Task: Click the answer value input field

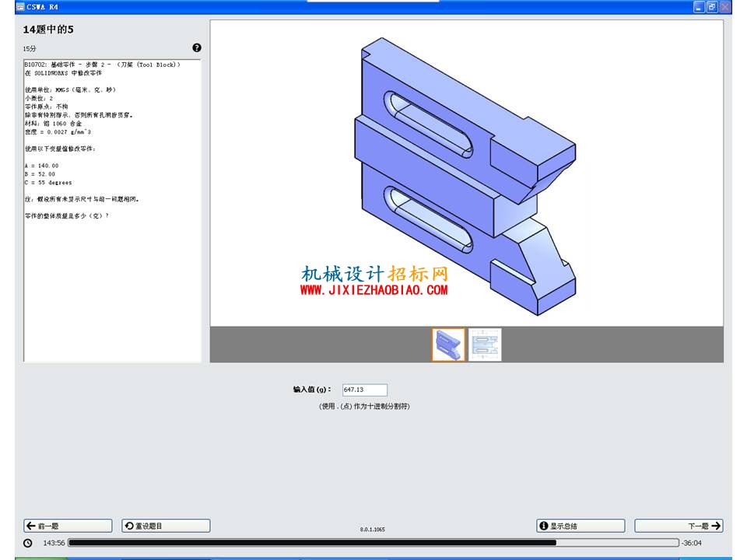Action: tap(364, 390)
